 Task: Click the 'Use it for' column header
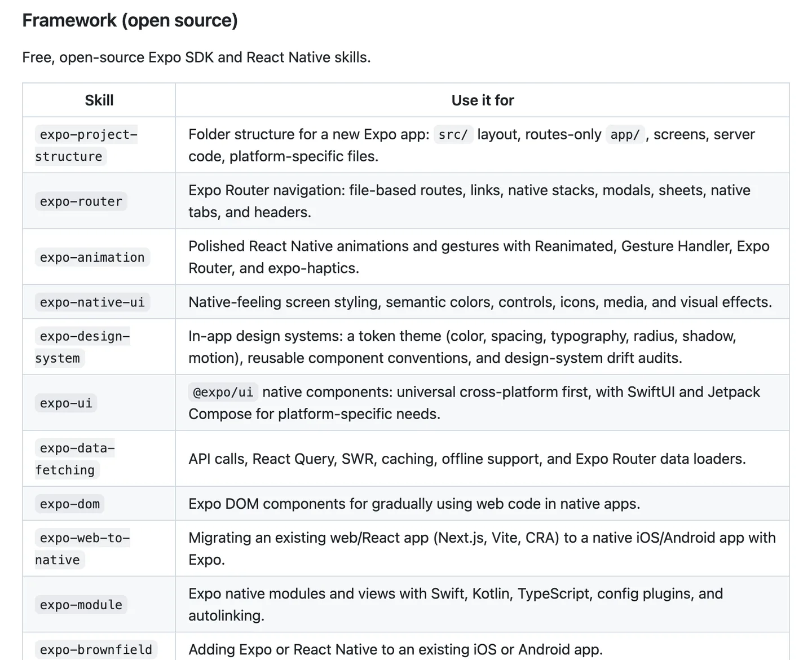click(x=483, y=100)
